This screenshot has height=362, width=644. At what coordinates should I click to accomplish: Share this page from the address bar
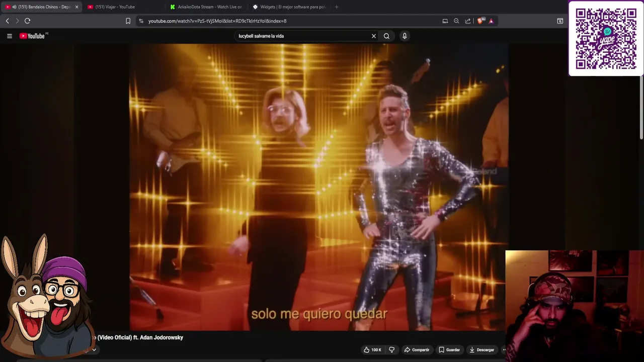(x=468, y=21)
